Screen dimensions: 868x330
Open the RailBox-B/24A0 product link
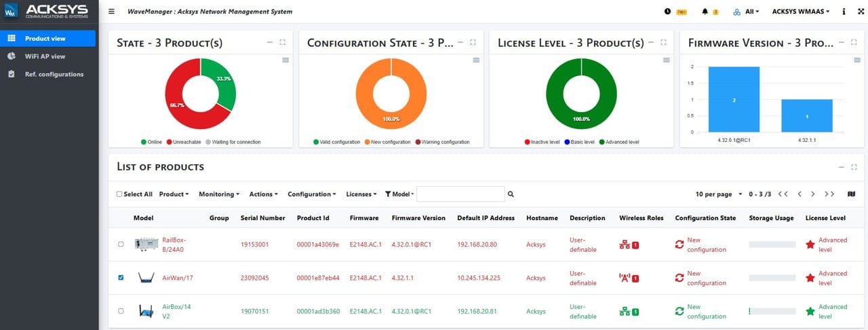(174, 244)
